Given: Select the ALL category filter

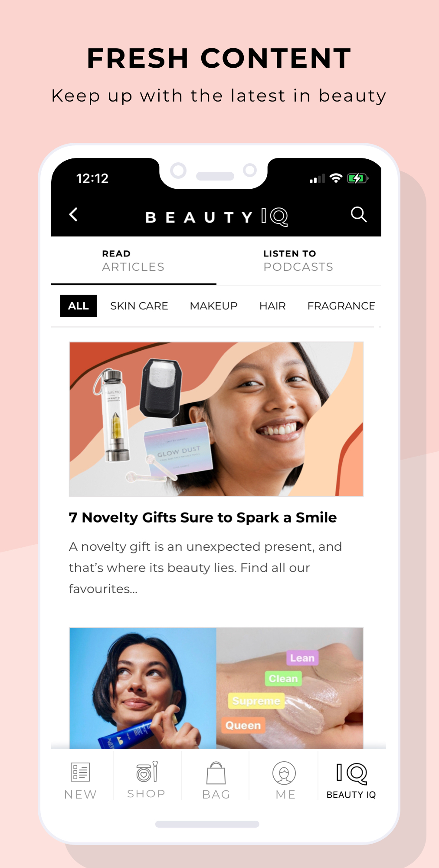Looking at the screenshot, I should coord(79,306).
